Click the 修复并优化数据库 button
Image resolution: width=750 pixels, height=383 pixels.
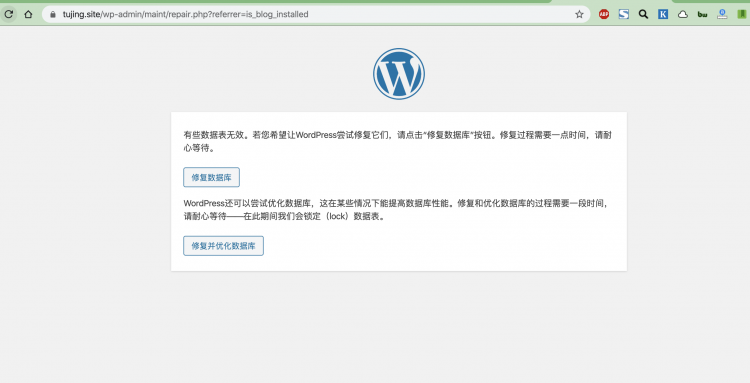pyautogui.click(x=223, y=246)
